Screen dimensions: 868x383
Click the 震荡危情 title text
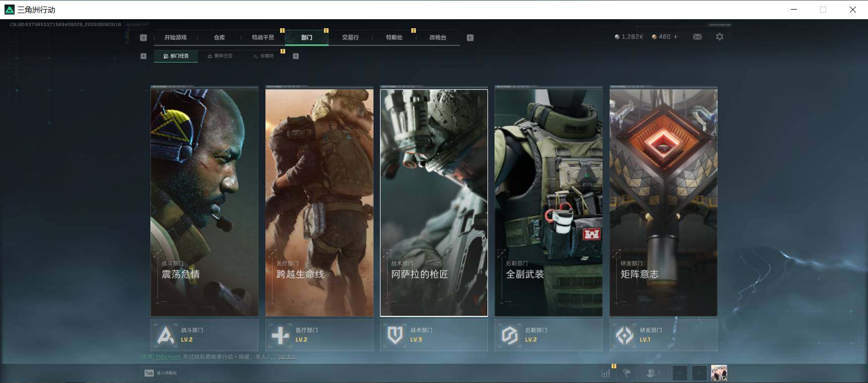pos(181,274)
